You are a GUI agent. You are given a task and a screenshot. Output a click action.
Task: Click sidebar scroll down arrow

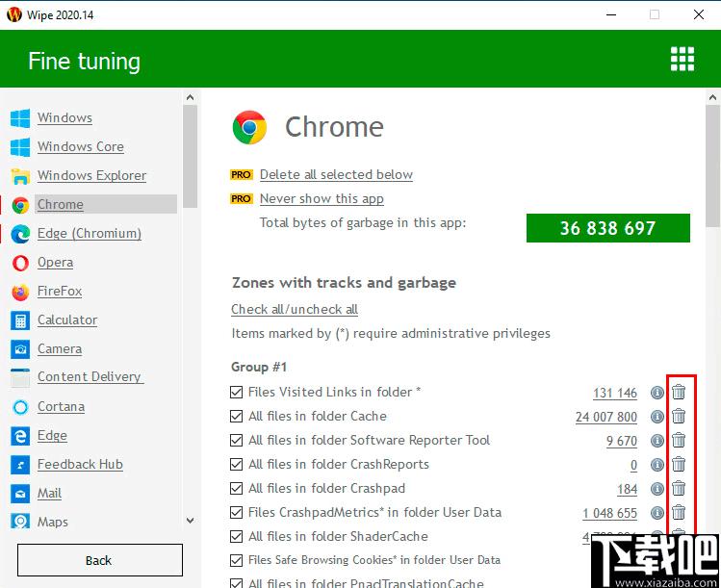click(190, 521)
